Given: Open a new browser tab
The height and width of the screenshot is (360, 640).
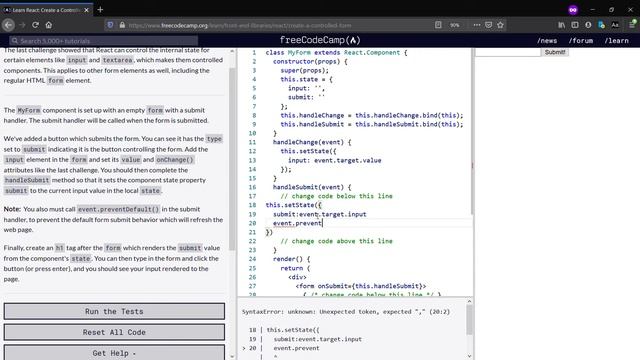Looking at the screenshot, I should coord(100,9).
